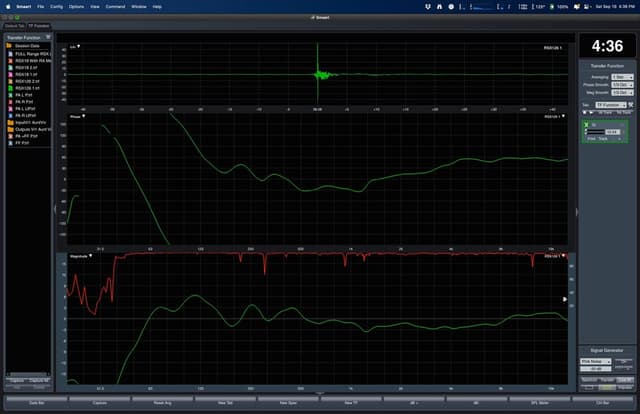Open the Pink Noise signal type dropdown

pyautogui.click(x=596, y=361)
